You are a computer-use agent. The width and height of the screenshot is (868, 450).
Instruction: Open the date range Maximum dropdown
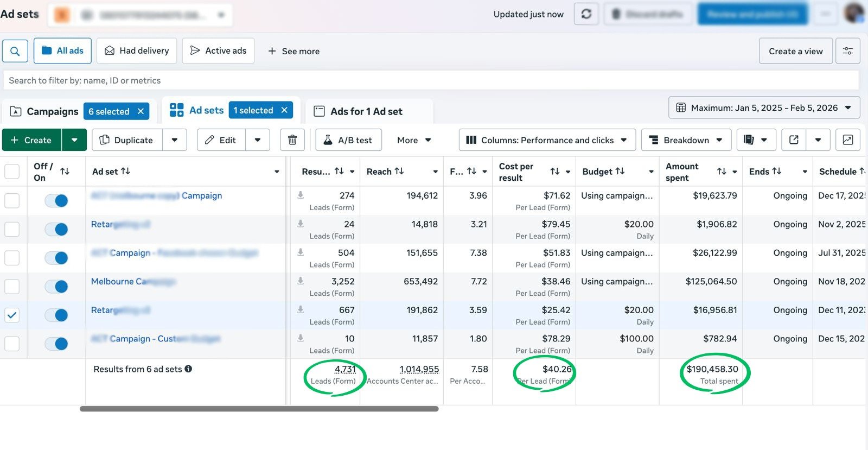click(x=764, y=108)
